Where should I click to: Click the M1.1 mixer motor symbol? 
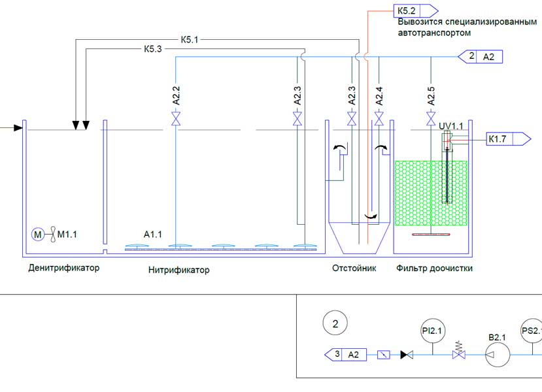(x=38, y=235)
